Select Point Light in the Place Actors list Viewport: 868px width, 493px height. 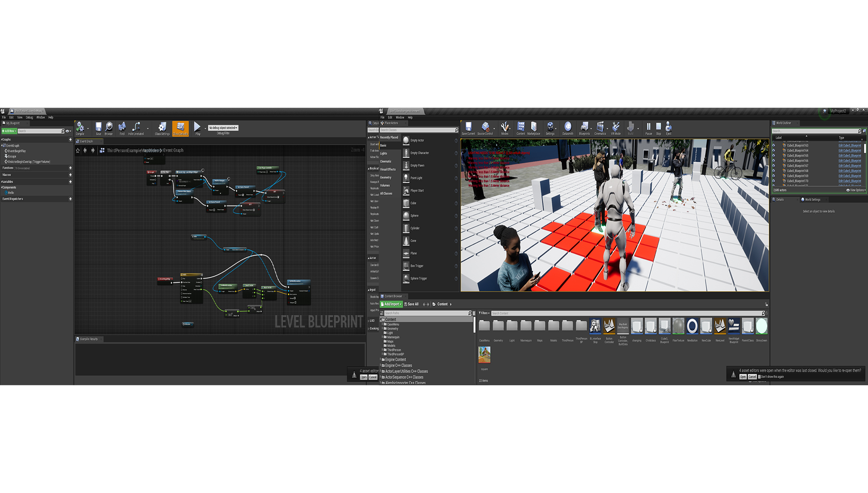429,178
